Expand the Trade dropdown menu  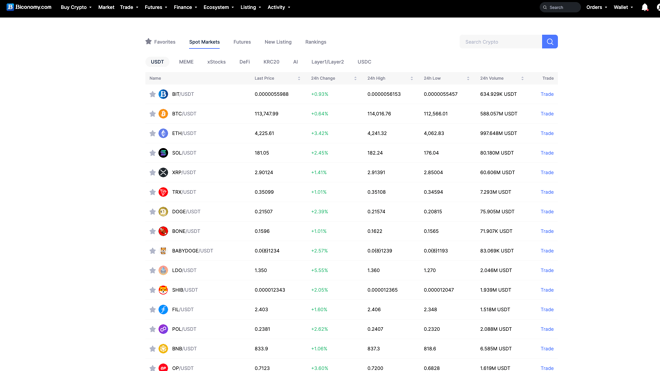tap(129, 7)
